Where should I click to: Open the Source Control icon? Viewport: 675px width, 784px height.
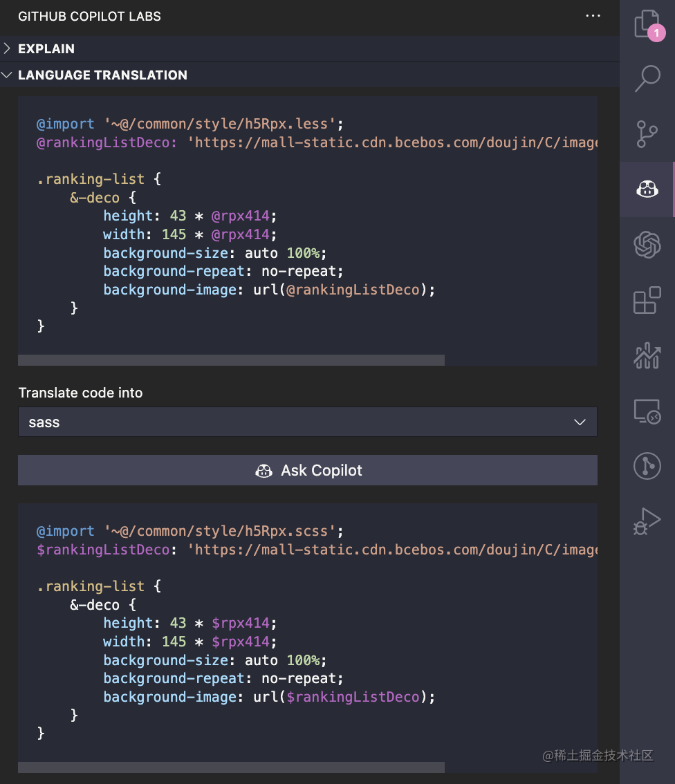646,133
